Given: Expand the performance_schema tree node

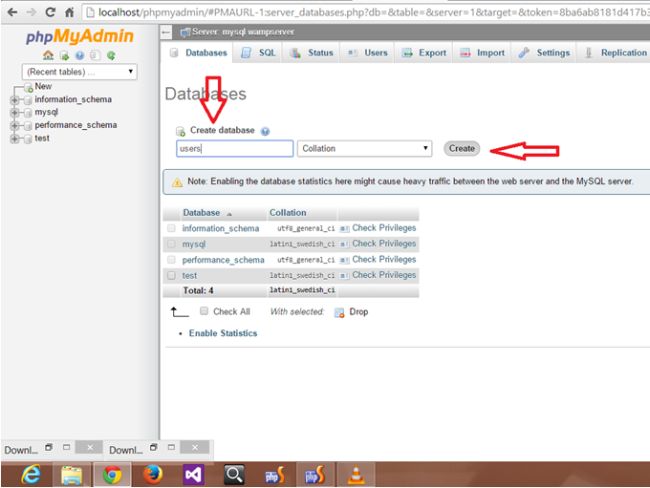Looking at the screenshot, I should [x=15, y=126].
